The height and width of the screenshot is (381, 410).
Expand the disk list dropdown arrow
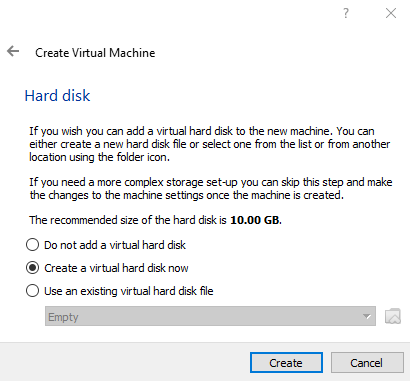pos(367,316)
